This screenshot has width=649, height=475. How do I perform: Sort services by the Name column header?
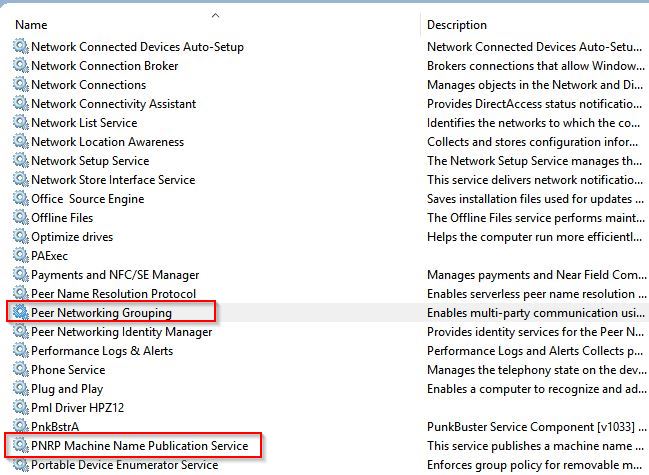tap(31, 25)
